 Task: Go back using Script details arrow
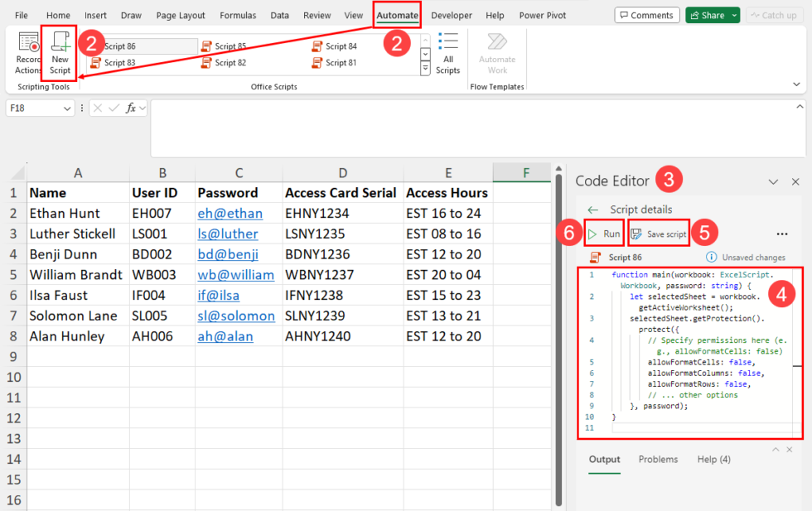(592, 210)
